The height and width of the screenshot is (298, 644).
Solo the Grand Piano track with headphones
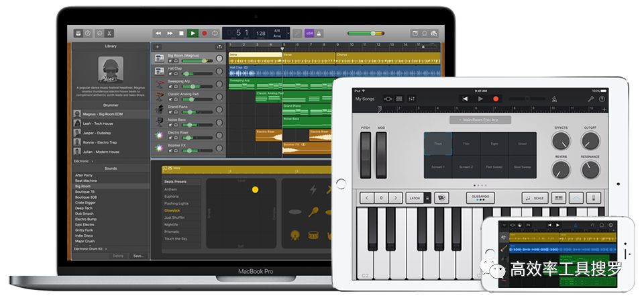176,112
